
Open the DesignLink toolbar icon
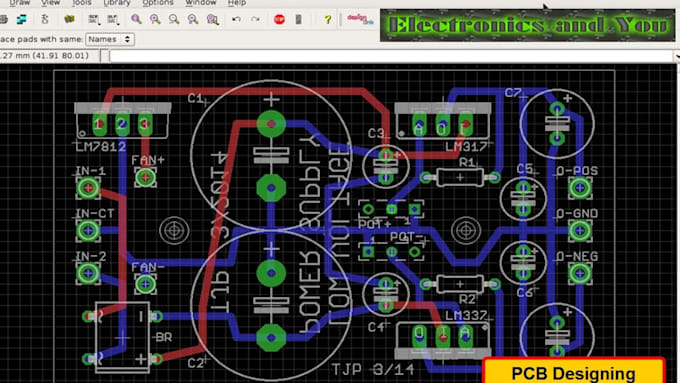360,19
